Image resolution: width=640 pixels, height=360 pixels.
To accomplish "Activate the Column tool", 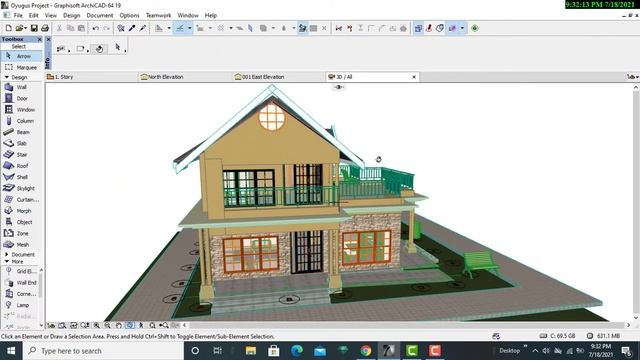I will [x=22, y=121].
